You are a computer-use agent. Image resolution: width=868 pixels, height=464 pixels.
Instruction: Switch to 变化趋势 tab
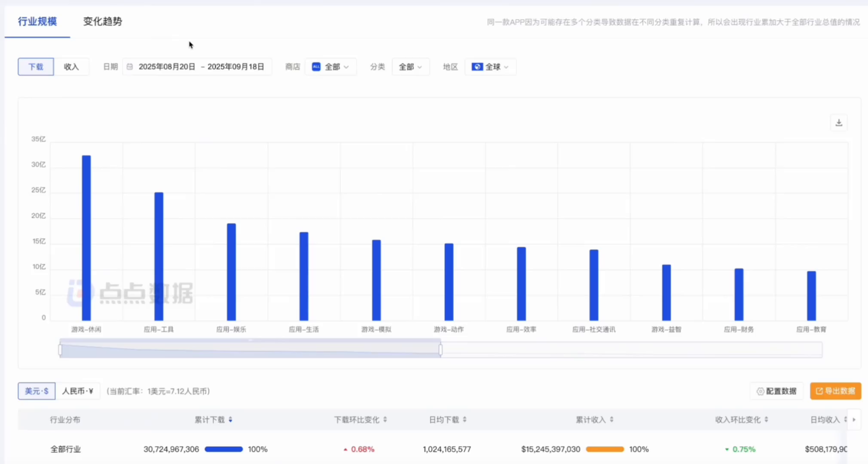102,21
